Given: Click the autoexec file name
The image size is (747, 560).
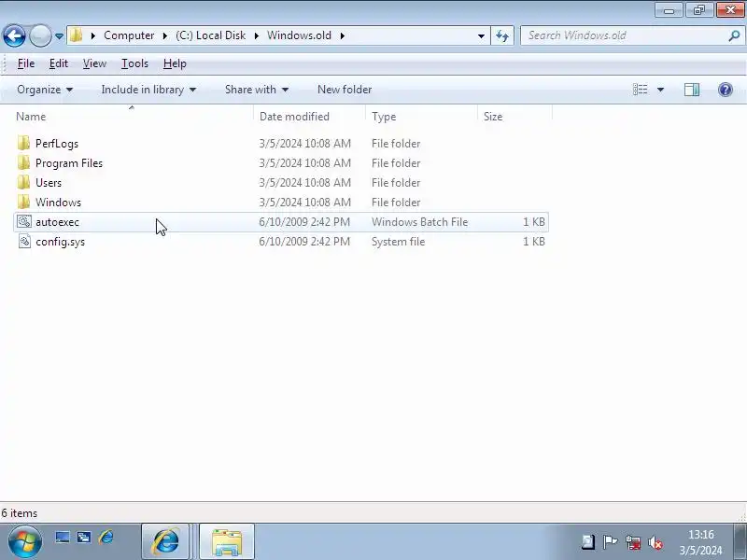Looking at the screenshot, I should [x=57, y=222].
